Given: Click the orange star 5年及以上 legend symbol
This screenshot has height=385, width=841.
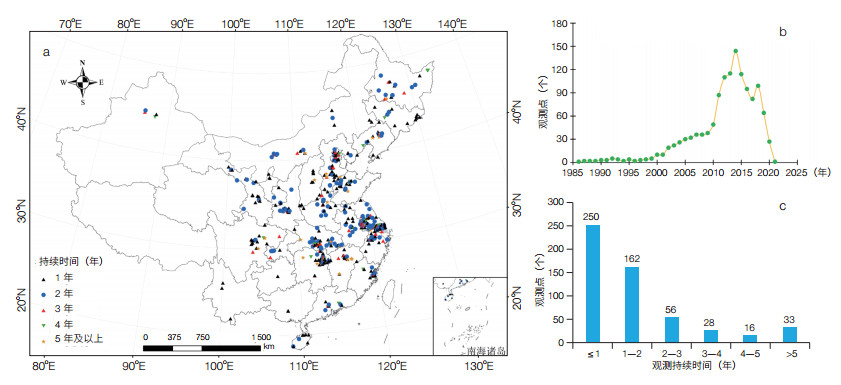Looking at the screenshot, I should point(45,339).
